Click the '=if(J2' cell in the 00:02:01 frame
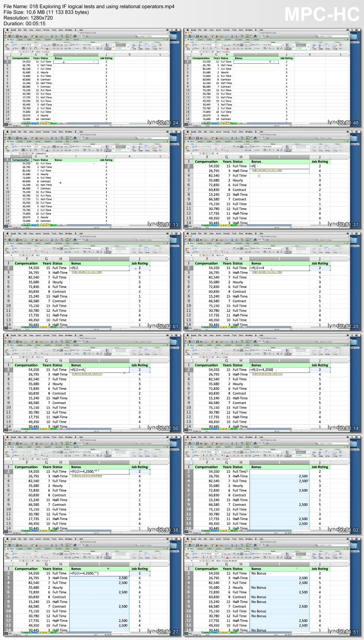Image resolution: width=364 pixels, height=640 pixels. point(99,268)
